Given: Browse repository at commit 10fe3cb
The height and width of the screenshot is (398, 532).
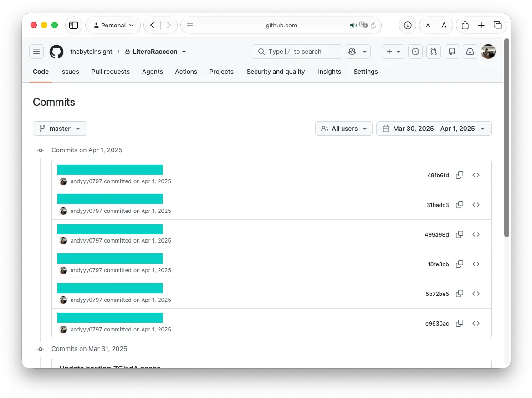Looking at the screenshot, I should [x=476, y=264].
